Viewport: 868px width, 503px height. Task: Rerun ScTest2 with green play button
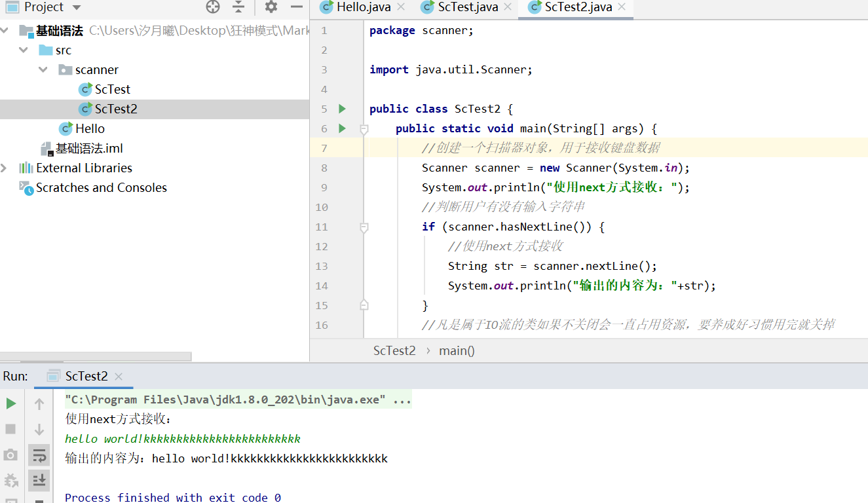click(x=11, y=403)
